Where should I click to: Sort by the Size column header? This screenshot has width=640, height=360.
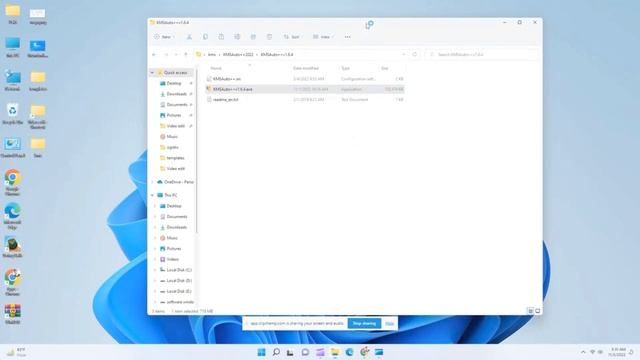384,68
